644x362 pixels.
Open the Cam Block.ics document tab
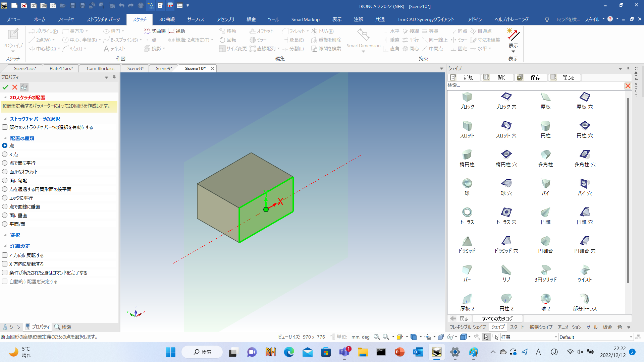100,68
